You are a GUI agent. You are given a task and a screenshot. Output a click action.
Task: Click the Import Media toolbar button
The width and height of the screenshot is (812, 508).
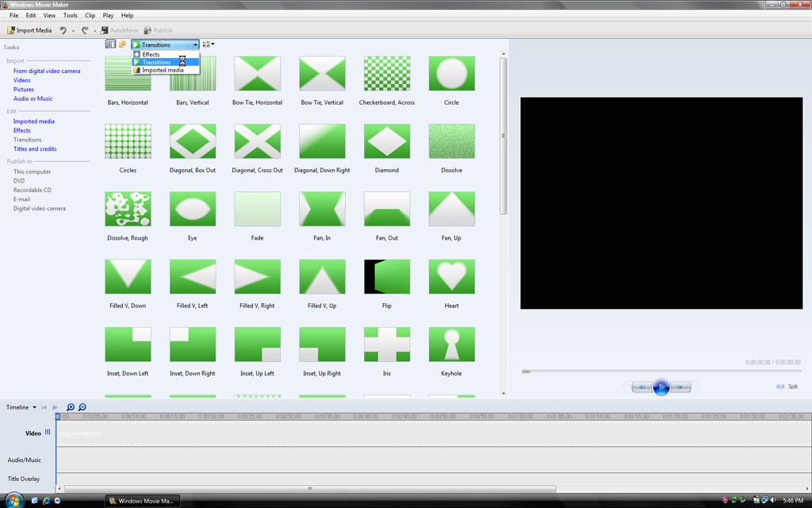coord(29,30)
